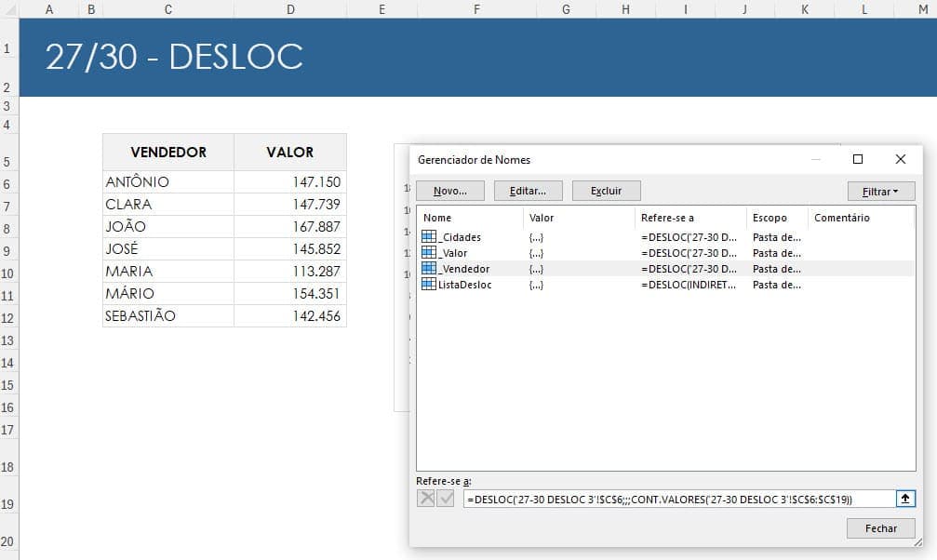The width and height of the screenshot is (937, 560).
Task: Select the ListaDesloc row's Refere-se a entry
Action: 689,285
